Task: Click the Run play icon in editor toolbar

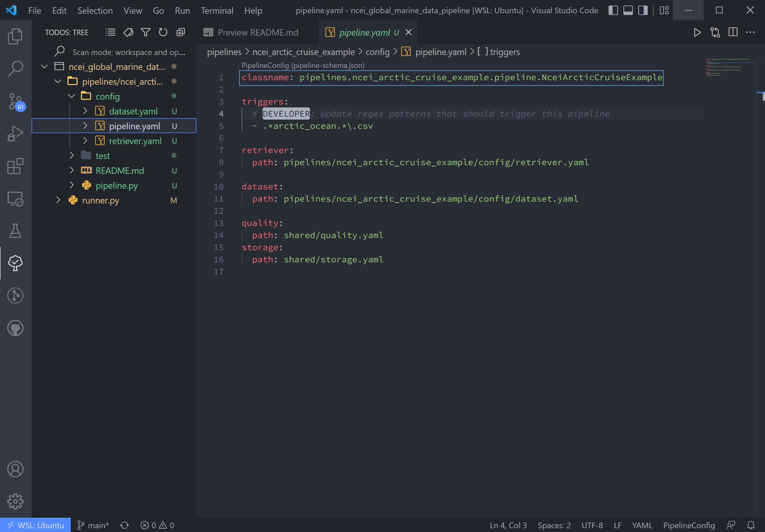Action: 697,32
